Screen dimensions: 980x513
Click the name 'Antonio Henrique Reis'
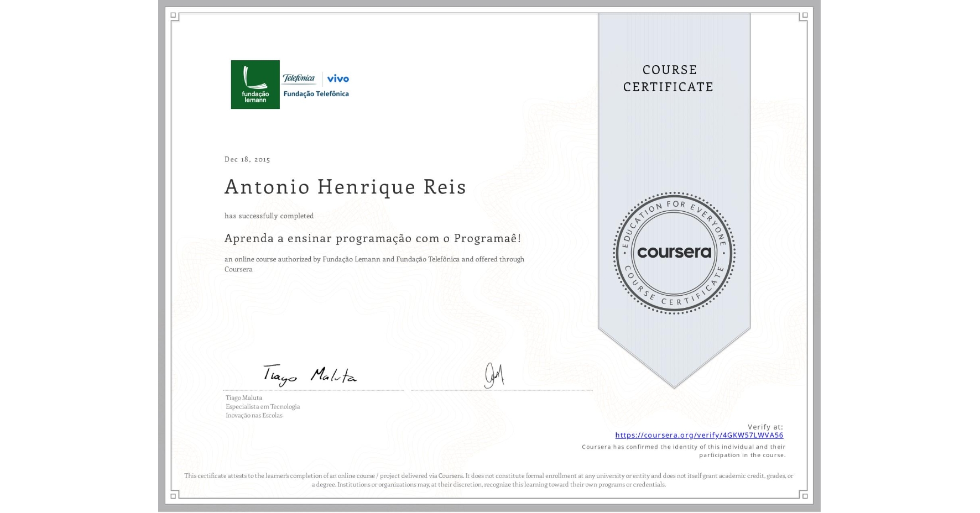tap(345, 187)
